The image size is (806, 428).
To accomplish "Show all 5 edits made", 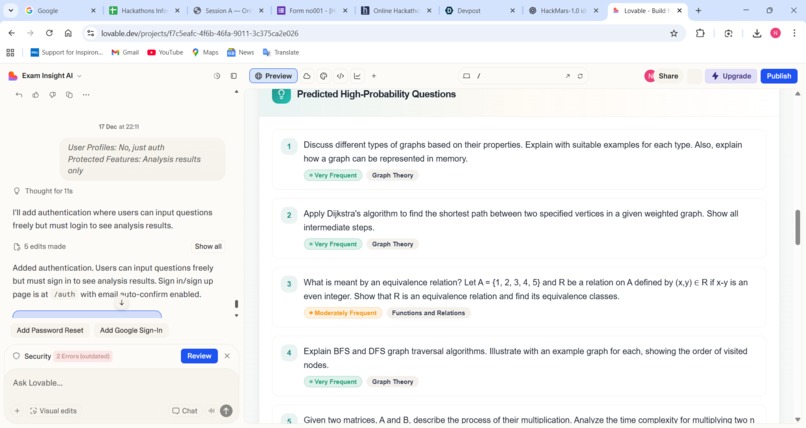I will coord(208,247).
